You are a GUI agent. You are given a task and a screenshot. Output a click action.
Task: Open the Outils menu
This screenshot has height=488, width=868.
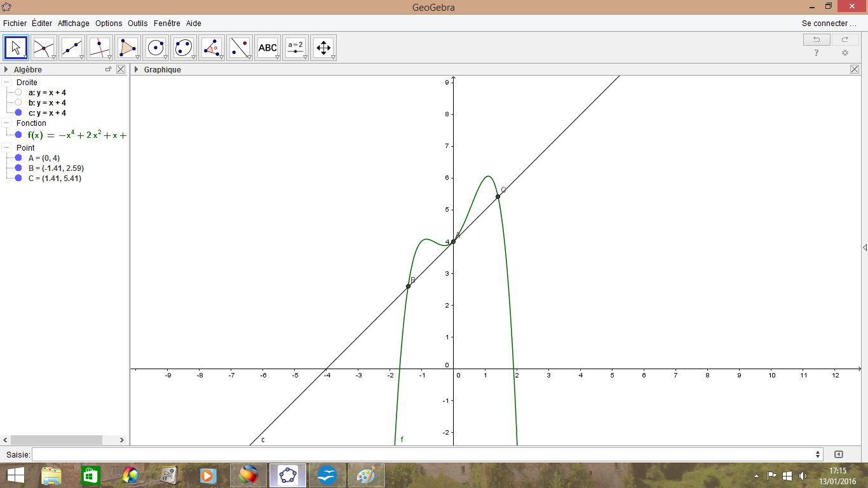click(x=137, y=24)
